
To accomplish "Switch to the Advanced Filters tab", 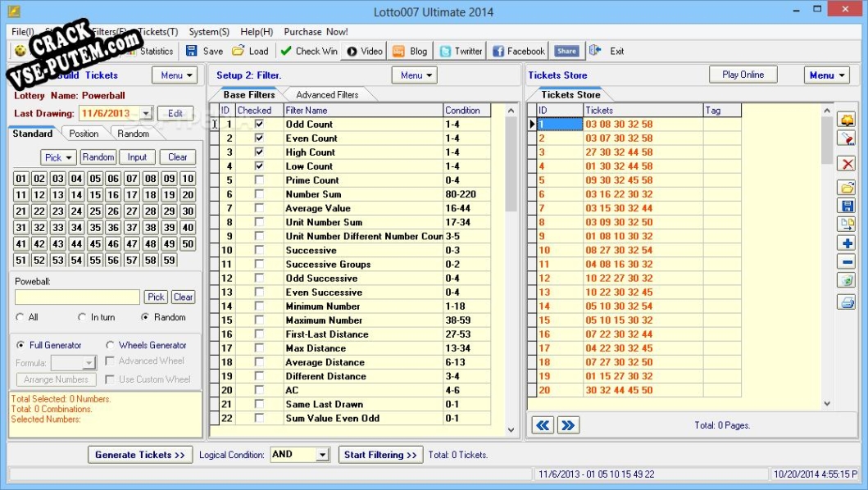I will point(327,95).
